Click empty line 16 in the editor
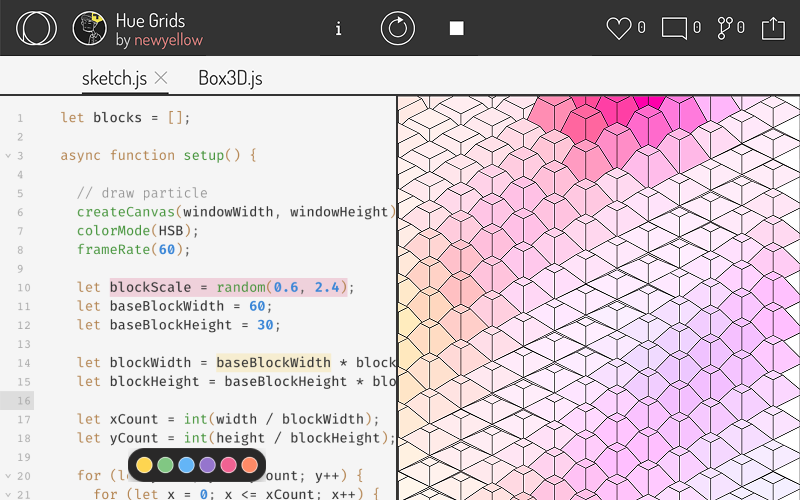This screenshot has height=500, width=800. (x=200, y=400)
